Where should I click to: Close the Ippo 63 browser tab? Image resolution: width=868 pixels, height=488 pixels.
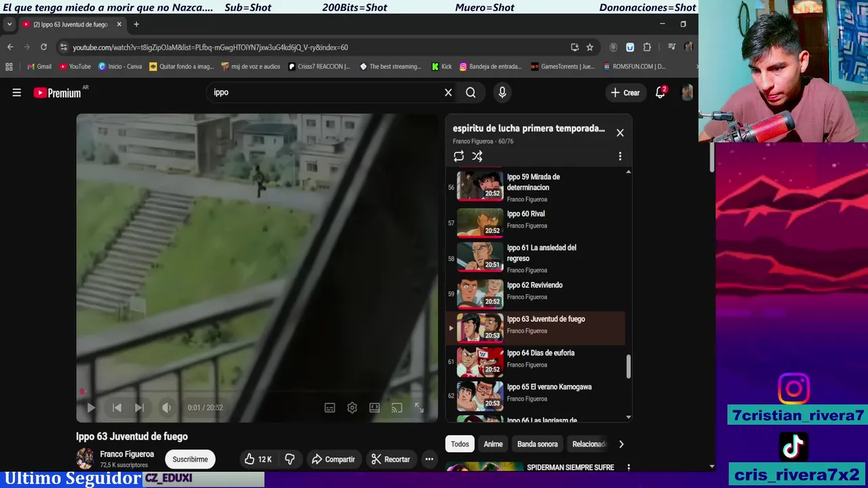pos(119,24)
